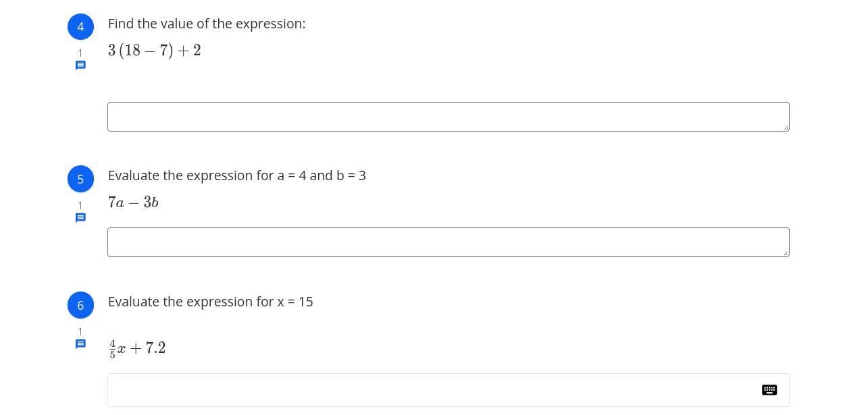The height and width of the screenshot is (415, 868).
Task: Open the math keyboard icon in the question 6 field
Action: pyautogui.click(x=769, y=390)
